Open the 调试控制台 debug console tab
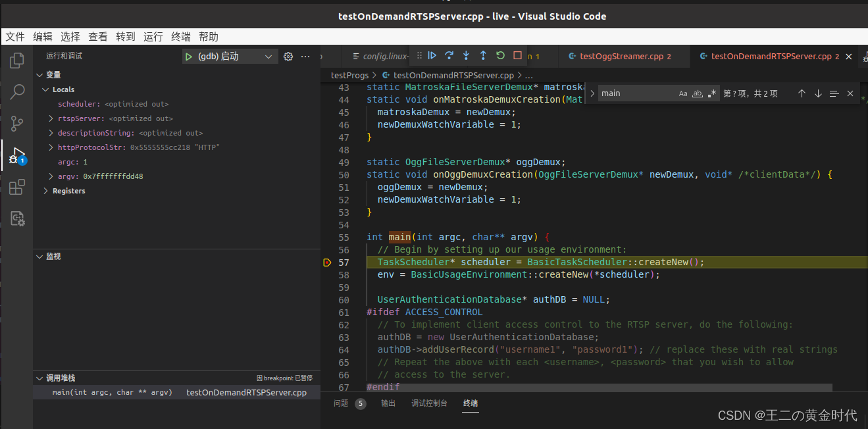 pos(429,403)
